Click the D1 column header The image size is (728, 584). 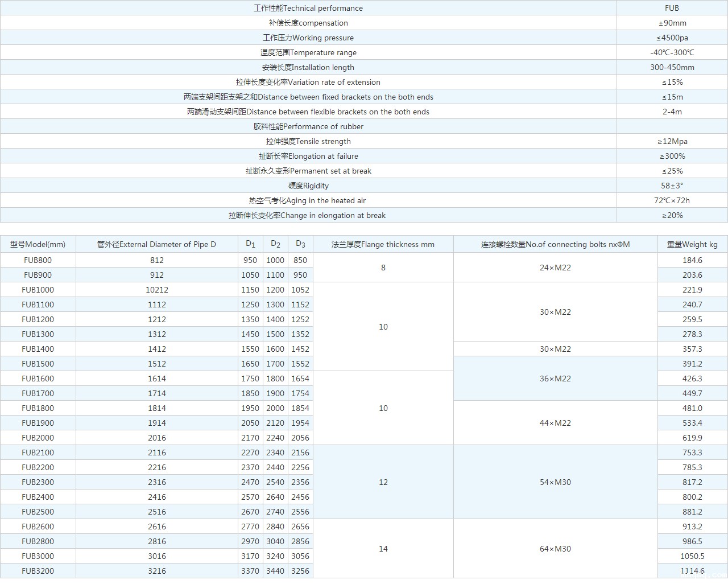(250, 244)
